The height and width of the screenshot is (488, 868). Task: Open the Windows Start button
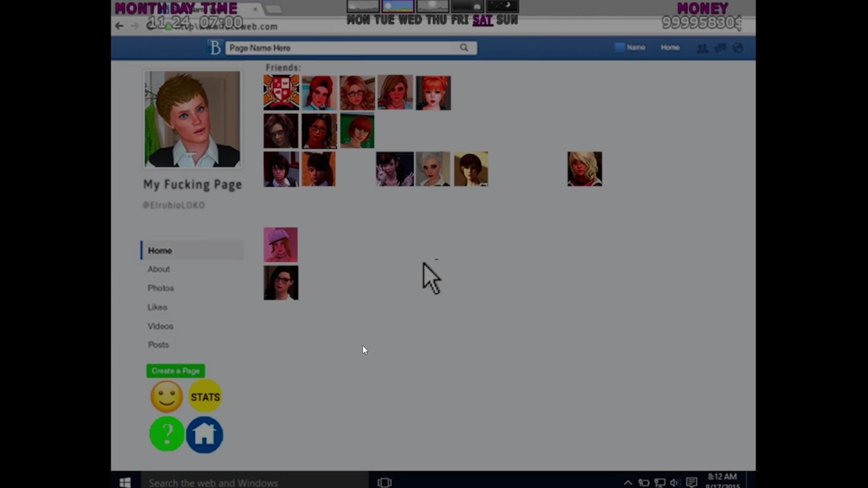(x=125, y=483)
